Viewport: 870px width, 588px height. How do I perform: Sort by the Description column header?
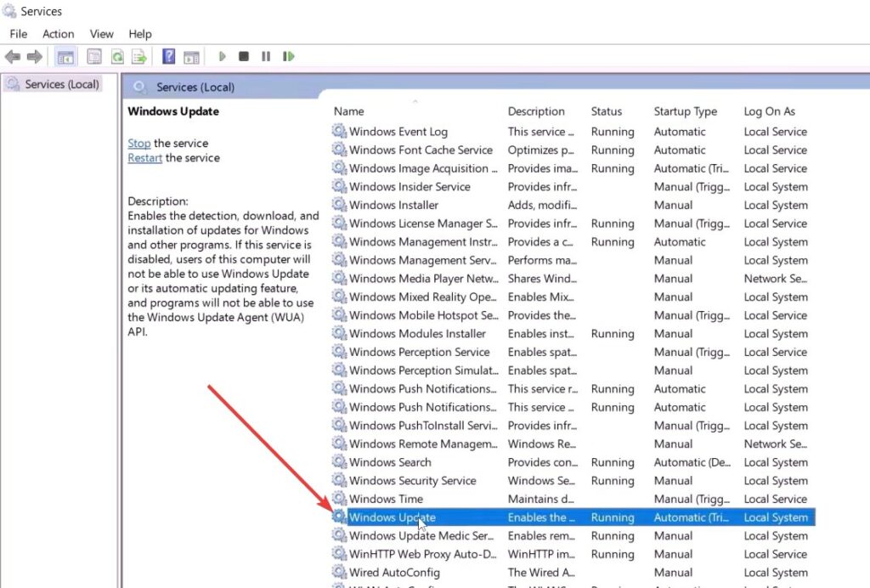[536, 111]
